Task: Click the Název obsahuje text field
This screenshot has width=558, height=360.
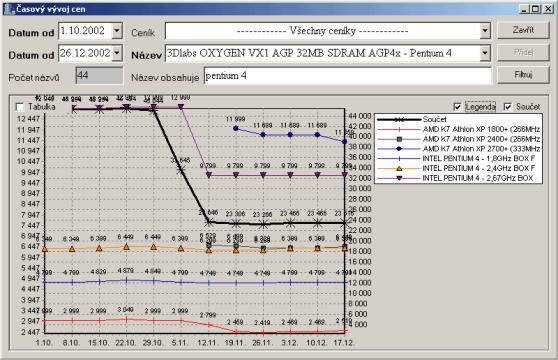Action: click(347, 75)
